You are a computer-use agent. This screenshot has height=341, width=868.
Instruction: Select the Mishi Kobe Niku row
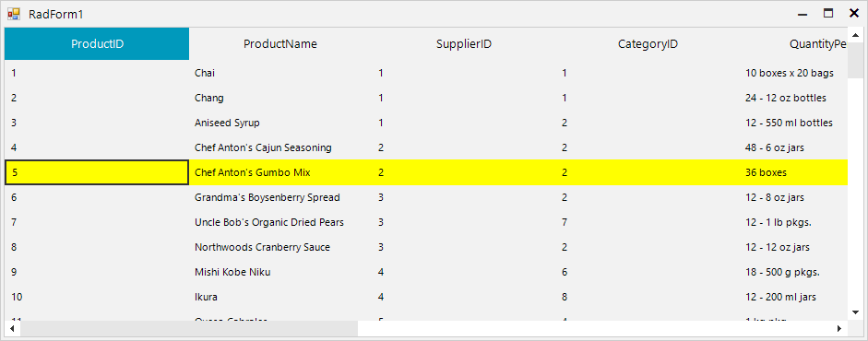pos(426,272)
